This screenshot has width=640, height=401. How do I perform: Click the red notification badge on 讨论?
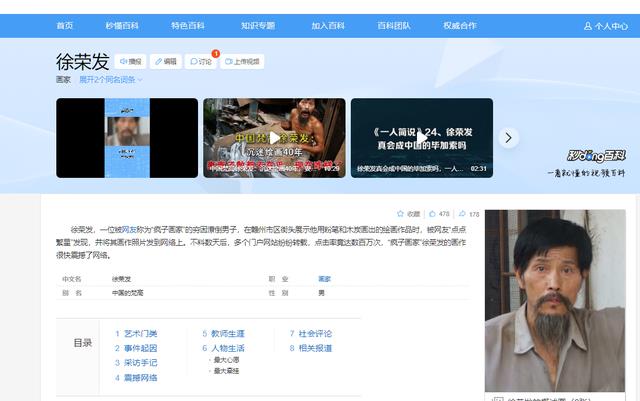pyautogui.click(x=216, y=53)
